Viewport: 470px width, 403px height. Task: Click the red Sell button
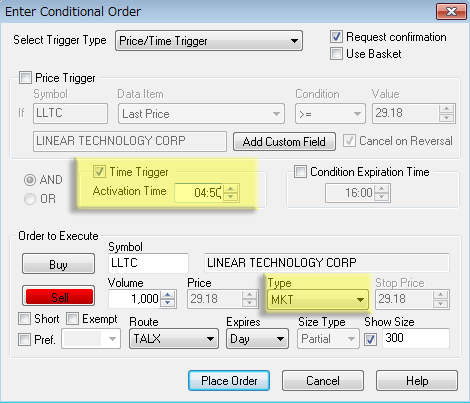[x=59, y=296]
